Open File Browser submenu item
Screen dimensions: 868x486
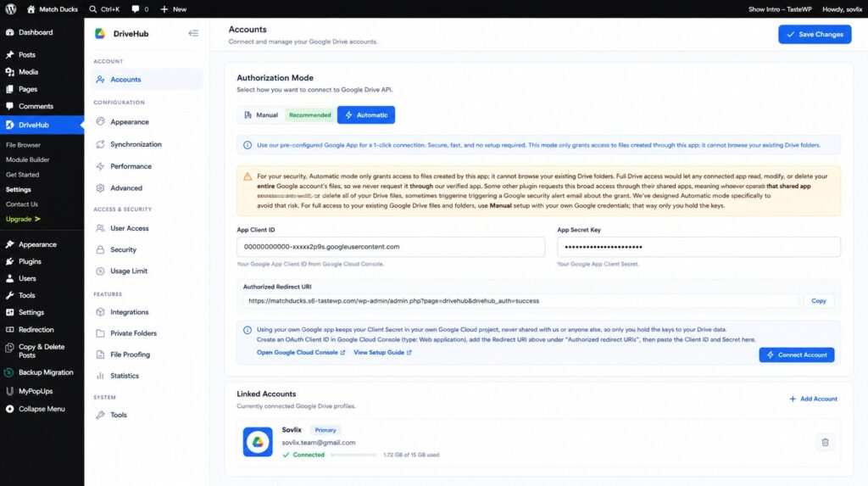(x=23, y=145)
